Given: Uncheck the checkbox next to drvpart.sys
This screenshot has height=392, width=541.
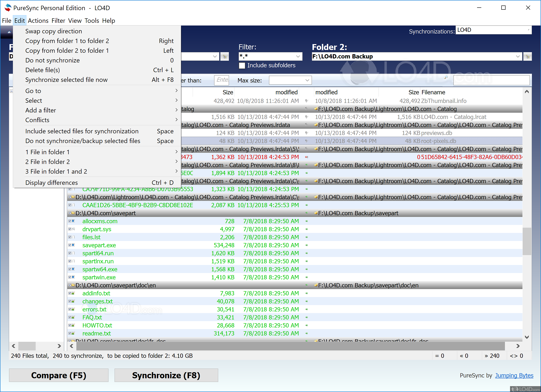Looking at the screenshot, I should 69,229.
